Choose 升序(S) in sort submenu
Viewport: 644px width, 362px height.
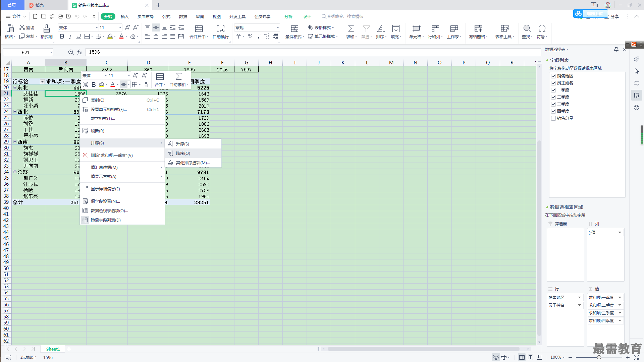click(x=193, y=144)
